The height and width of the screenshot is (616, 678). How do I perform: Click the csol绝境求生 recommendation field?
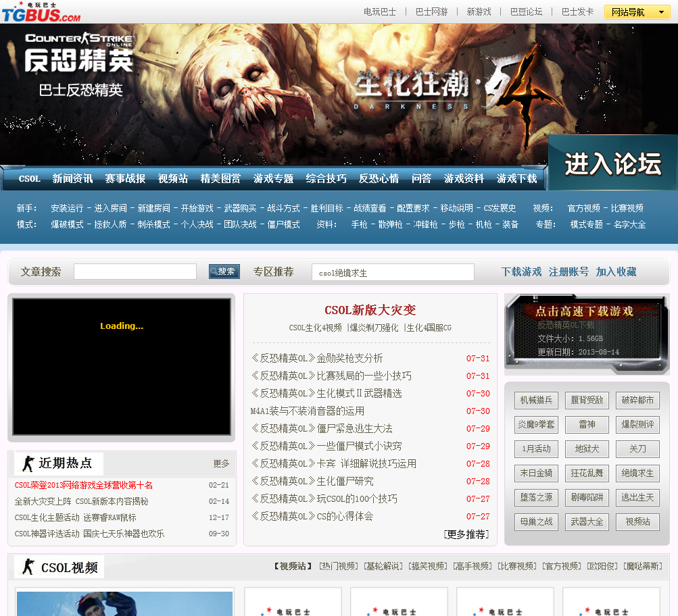click(393, 273)
